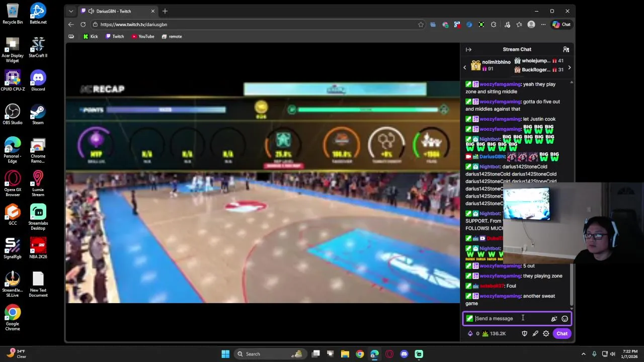The image size is (644, 362).
Task: Open Streamlabs Desktop shortcut
Action: point(38,217)
